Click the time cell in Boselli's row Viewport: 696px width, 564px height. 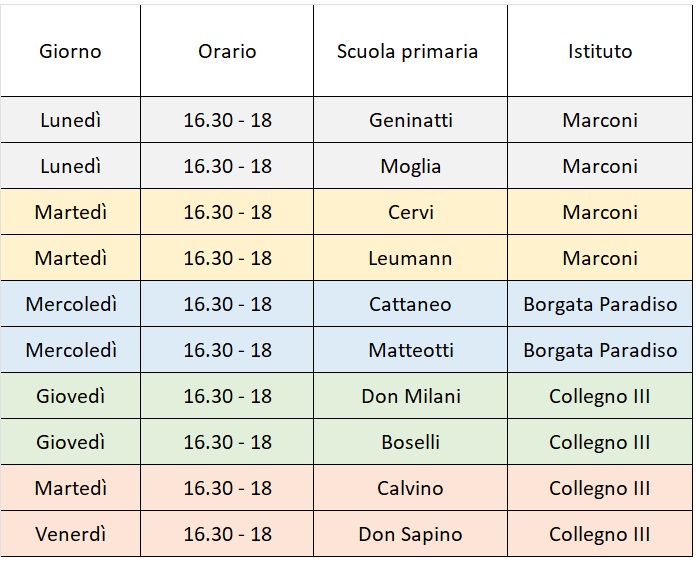pos(227,442)
